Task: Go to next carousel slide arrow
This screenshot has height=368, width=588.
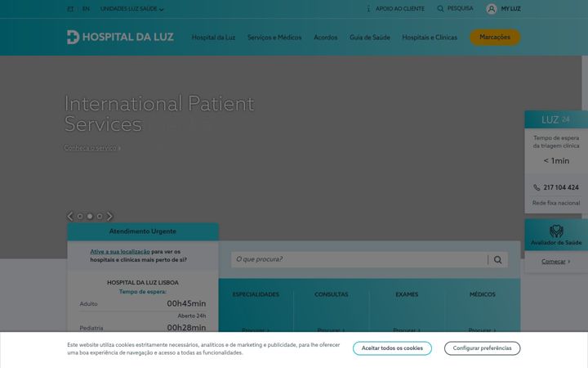Action: pos(109,216)
